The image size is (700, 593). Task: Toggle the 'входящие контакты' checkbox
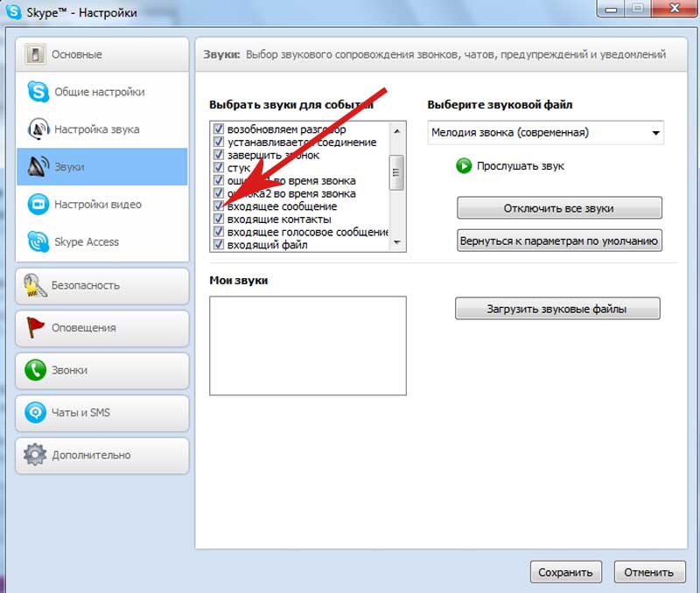218,219
